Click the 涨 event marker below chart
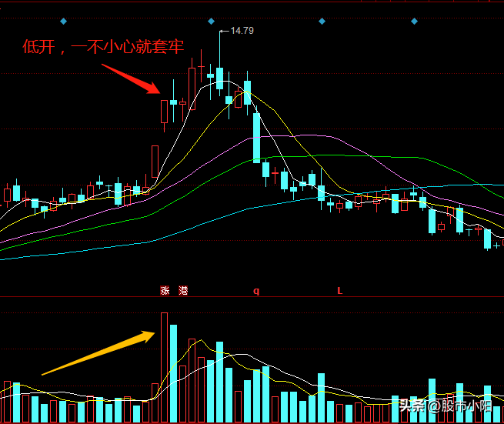Viewport: 504px width, 424px height. coord(165,291)
